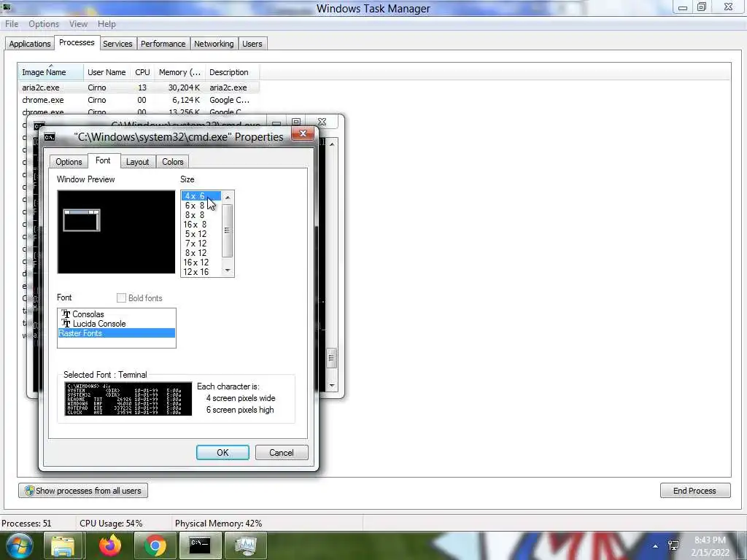Click the Size list scroll-down arrow
Image resolution: width=747 pixels, height=560 pixels.
[228, 271]
